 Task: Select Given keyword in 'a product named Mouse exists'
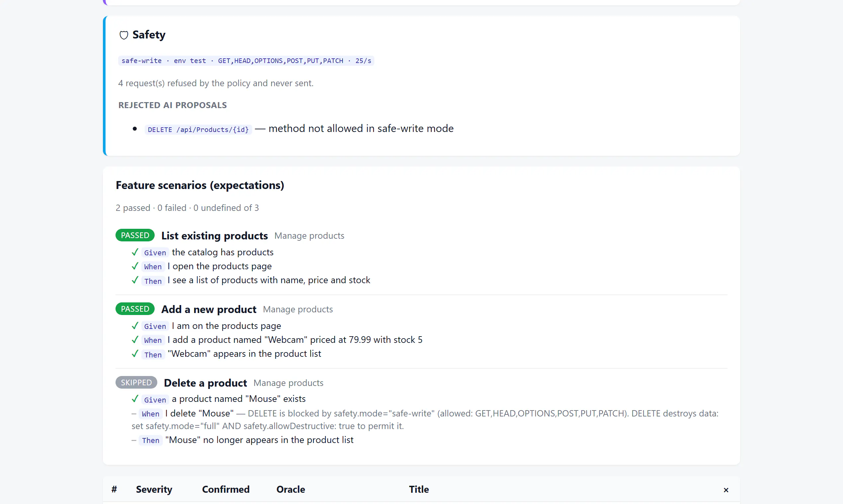pyautogui.click(x=155, y=400)
